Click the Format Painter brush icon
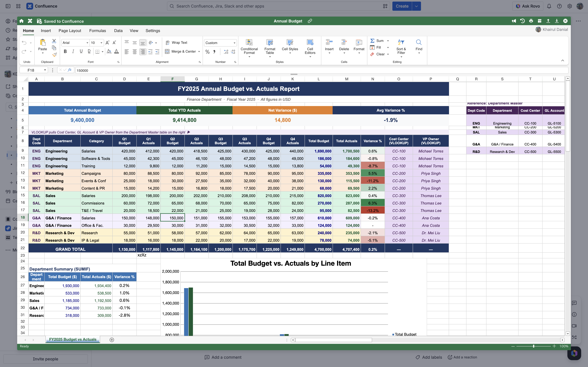The height and width of the screenshot is (367, 588). [x=54, y=55]
